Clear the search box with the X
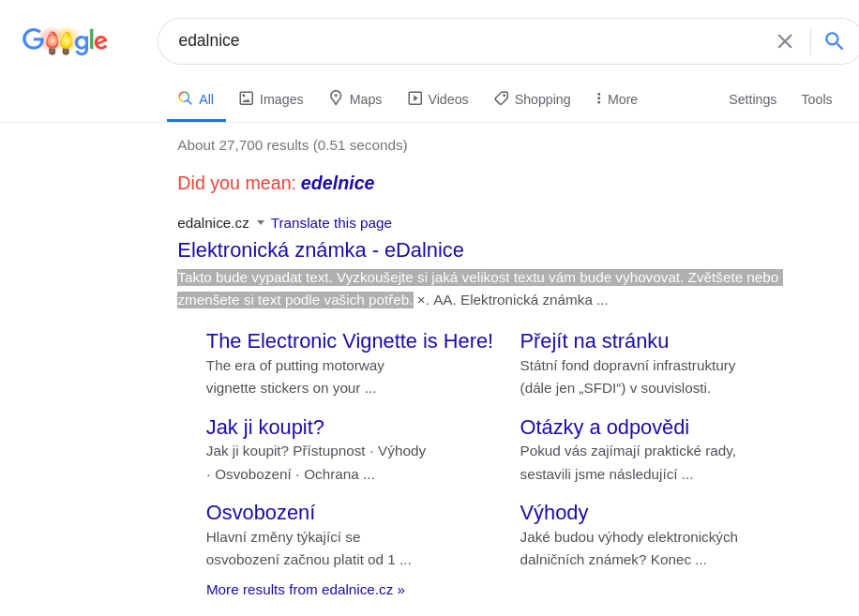The width and height of the screenshot is (859, 616). [785, 41]
